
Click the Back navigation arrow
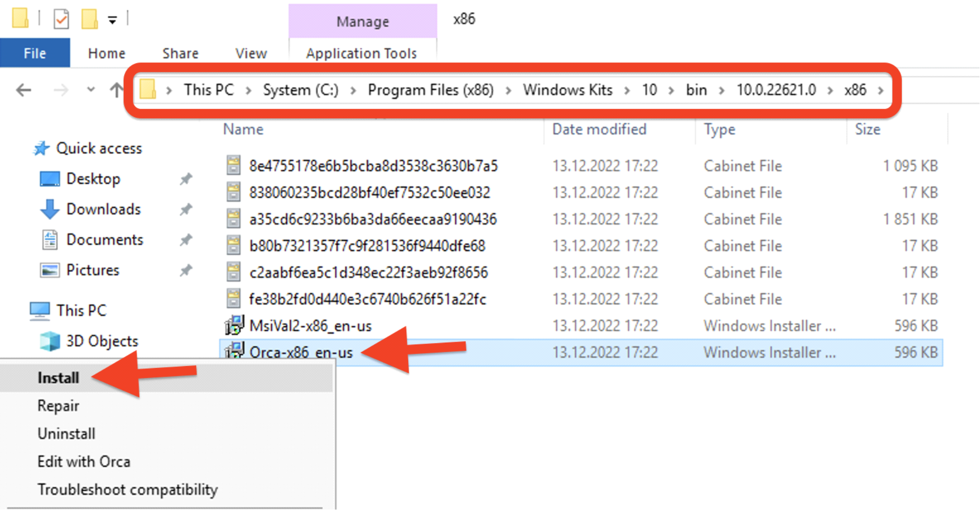click(x=23, y=90)
